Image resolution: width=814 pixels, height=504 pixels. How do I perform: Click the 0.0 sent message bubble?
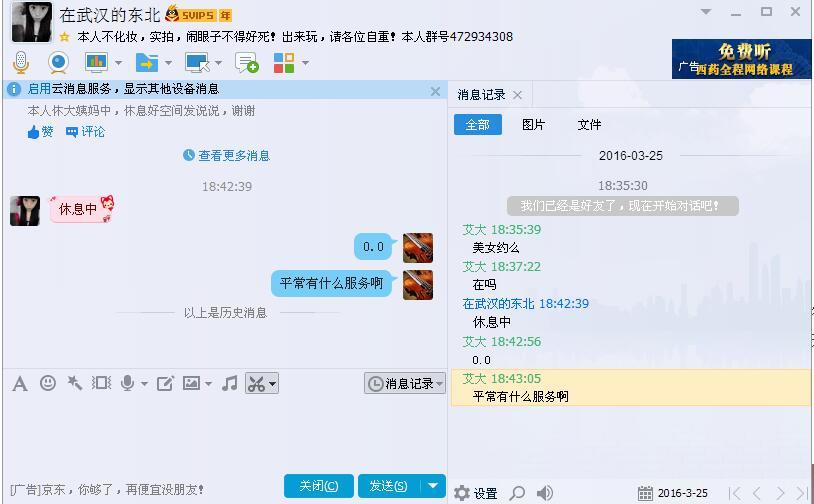[373, 247]
